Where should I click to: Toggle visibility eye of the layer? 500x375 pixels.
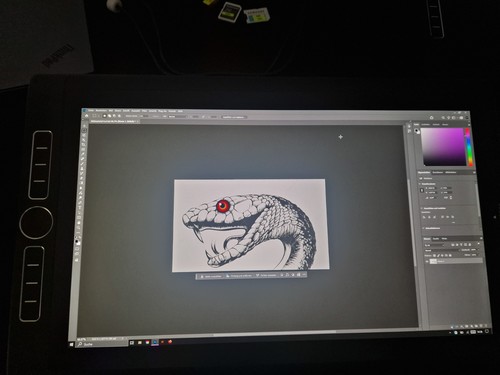click(427, 261)
